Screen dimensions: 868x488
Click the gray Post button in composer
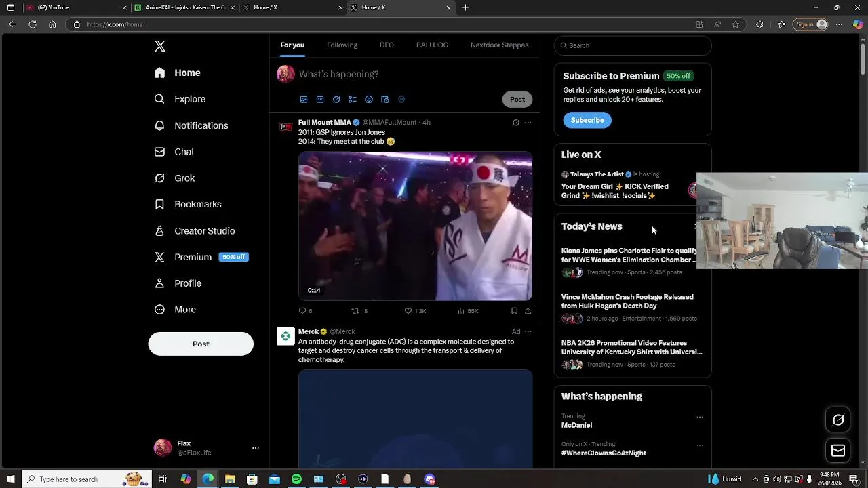click(517, 100)
